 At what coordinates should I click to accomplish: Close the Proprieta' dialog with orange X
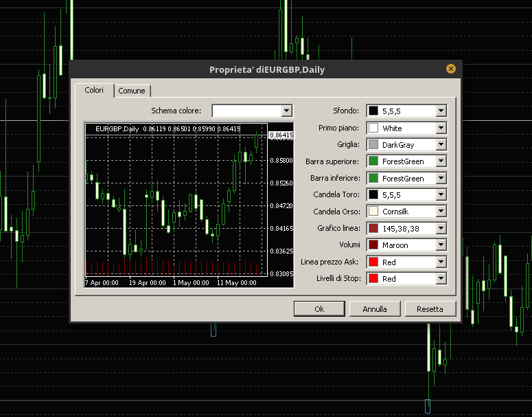[450, 69]
